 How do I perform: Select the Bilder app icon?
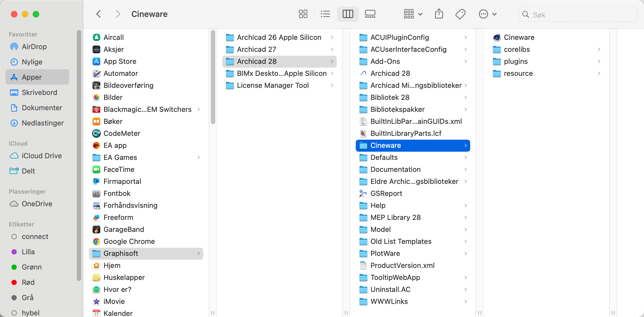(x=96, y=97)
